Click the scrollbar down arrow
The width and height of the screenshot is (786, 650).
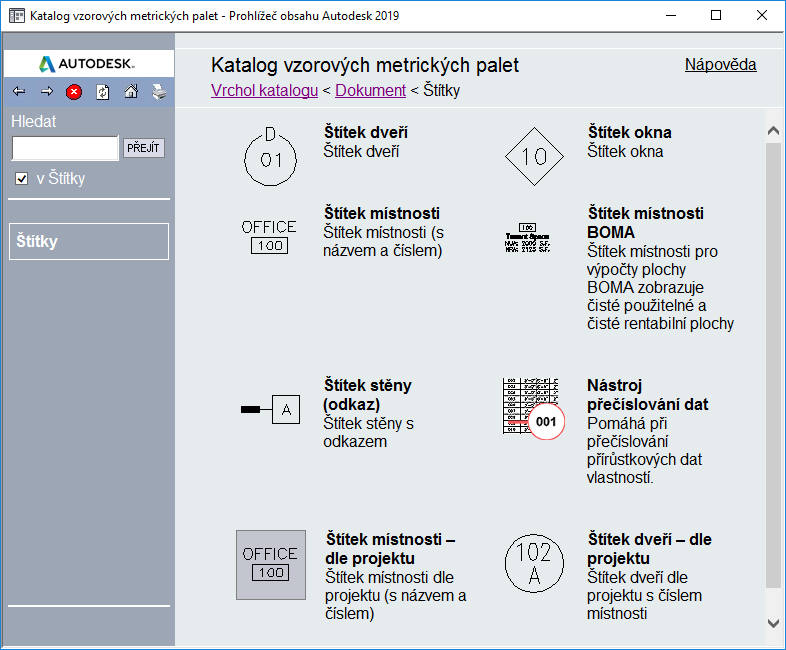773,623
